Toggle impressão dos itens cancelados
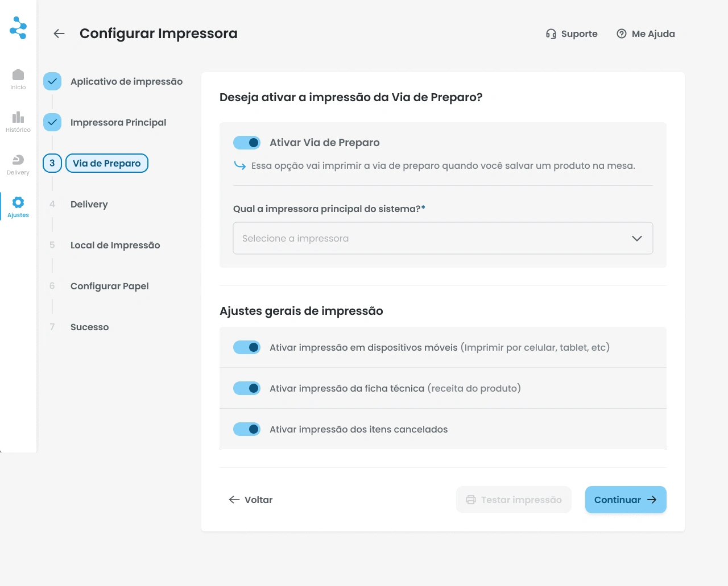 point(247,429)
